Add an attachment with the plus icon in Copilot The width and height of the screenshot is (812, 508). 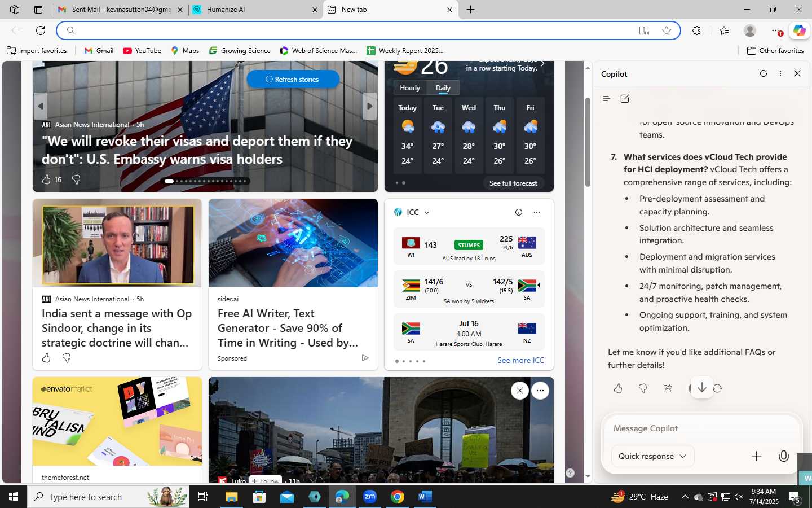click(x=757, y=456)
